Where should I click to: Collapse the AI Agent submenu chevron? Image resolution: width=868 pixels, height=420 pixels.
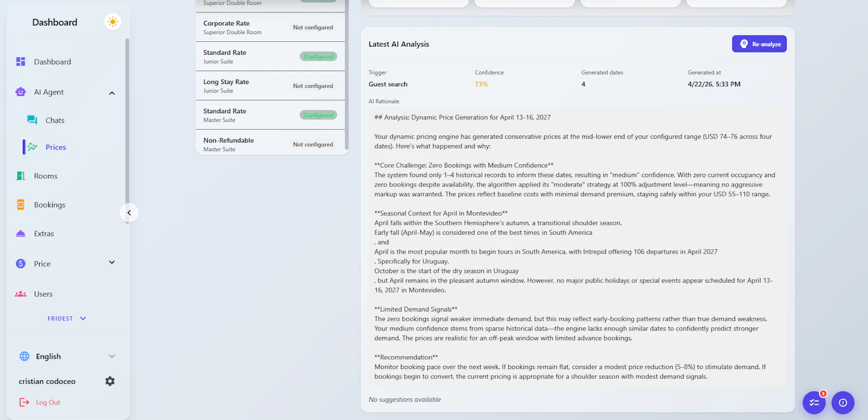point(112,93)
